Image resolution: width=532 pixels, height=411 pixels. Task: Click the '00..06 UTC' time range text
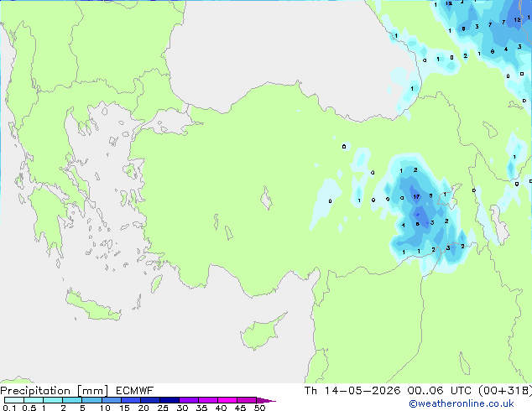click(440, 391)
